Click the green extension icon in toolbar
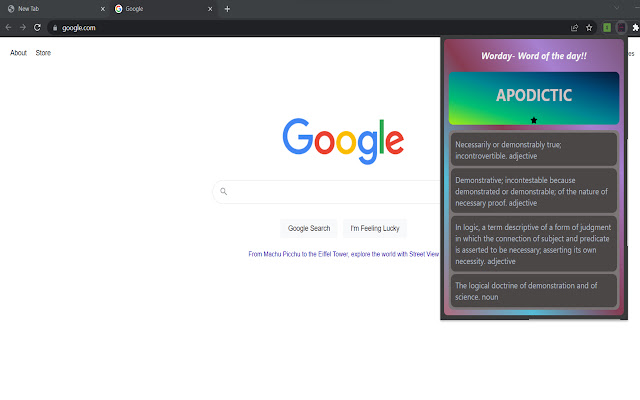The width and height of the screenshot is (640, 400). click(x=607, y=27)
